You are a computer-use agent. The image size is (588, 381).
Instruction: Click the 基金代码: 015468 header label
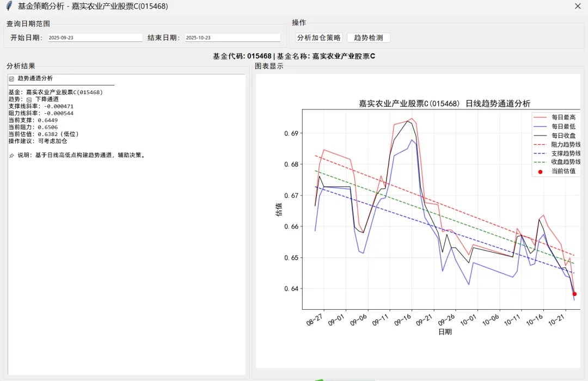pos(242,56)
